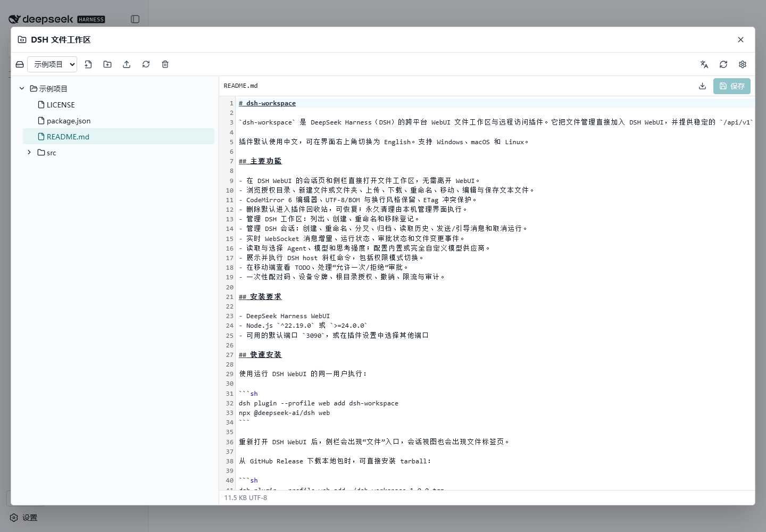Click the 'dsh plugin --profile web add dsh-workspace' line
This screenshot has width=766, height=532.
click(319, 403)
